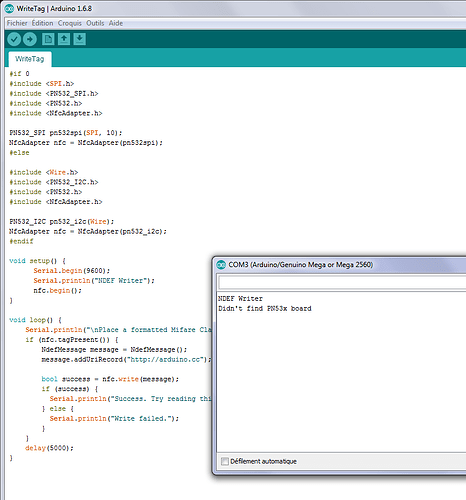Click the delay(5000) line in the editor
This screenshot has width=466, height=500.
(x=49, y=448)
